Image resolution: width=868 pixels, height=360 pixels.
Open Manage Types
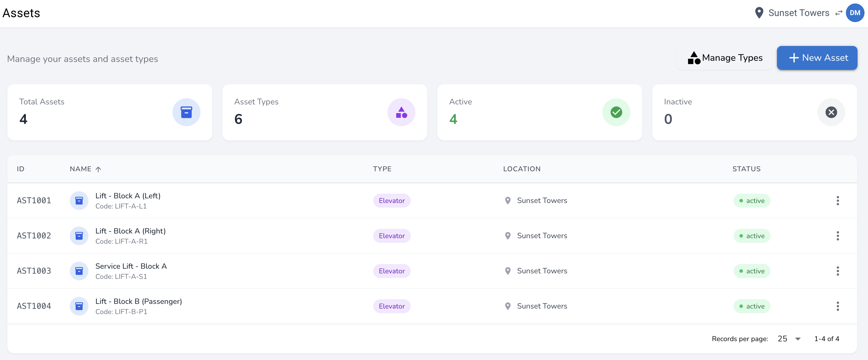tap(725, 58)
